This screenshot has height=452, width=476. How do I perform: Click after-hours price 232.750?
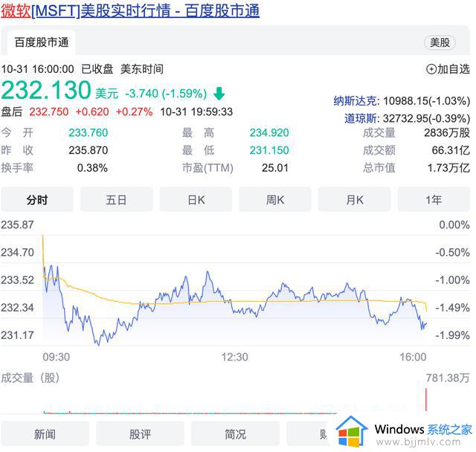pyautogui.click(x=49, y=112)
